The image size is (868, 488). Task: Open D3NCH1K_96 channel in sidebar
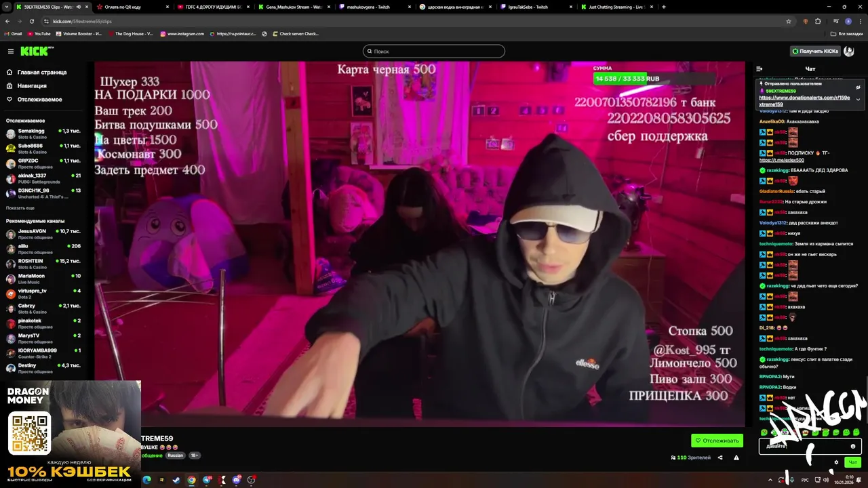(43, 193)
